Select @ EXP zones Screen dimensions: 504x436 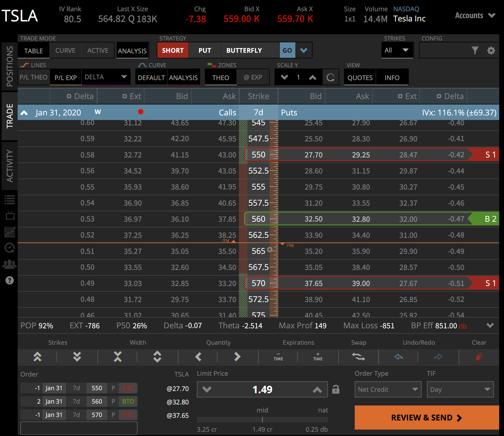coord(253,77)
